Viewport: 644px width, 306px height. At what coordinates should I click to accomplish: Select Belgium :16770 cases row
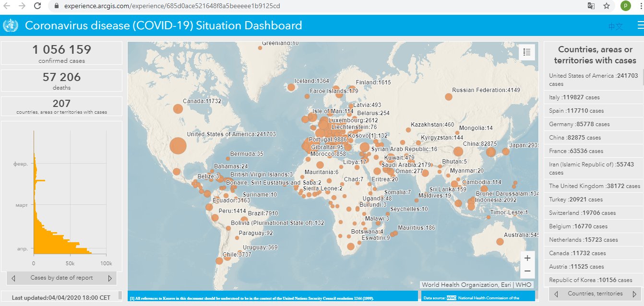point(594,226)
